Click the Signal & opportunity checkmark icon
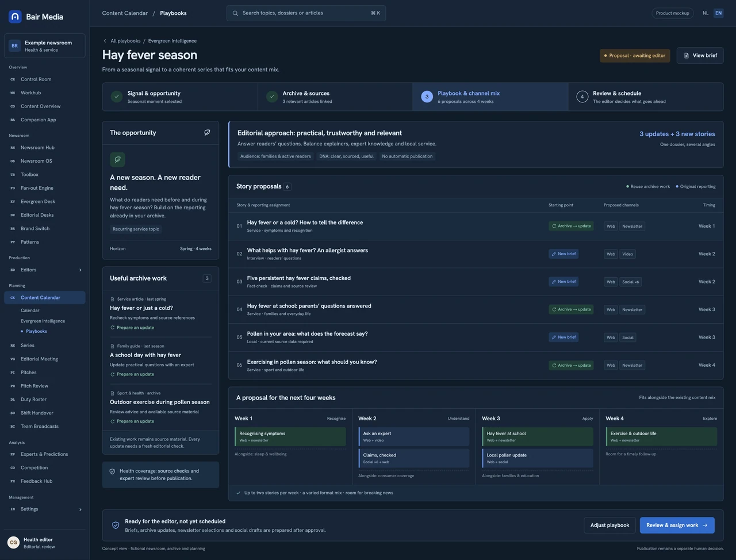This screenshot has width=736, height=560. tap(117, 97)
